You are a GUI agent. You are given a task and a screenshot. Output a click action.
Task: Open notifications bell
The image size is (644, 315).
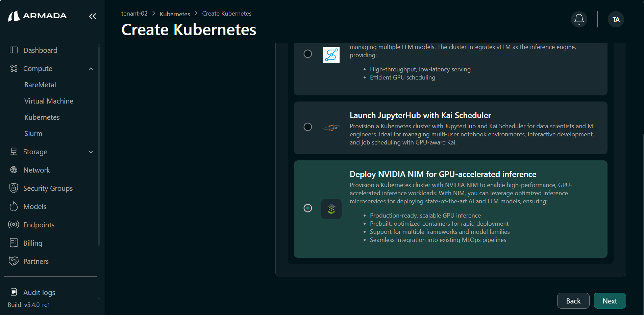579,19
